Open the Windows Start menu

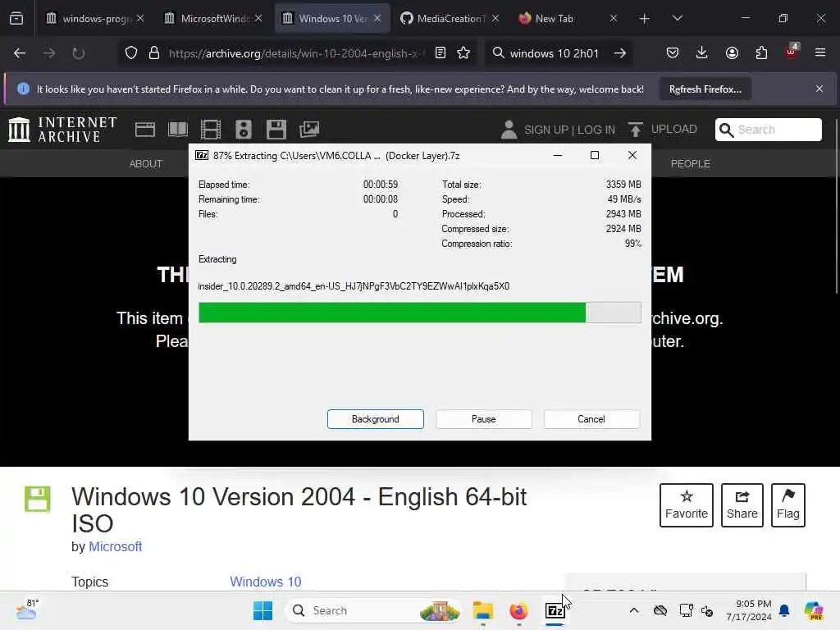tap(262, 610)
